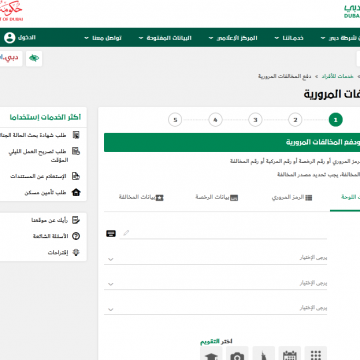
Task: Expand the second يرجى الإختيار dropdown
Action: (215, 283)
